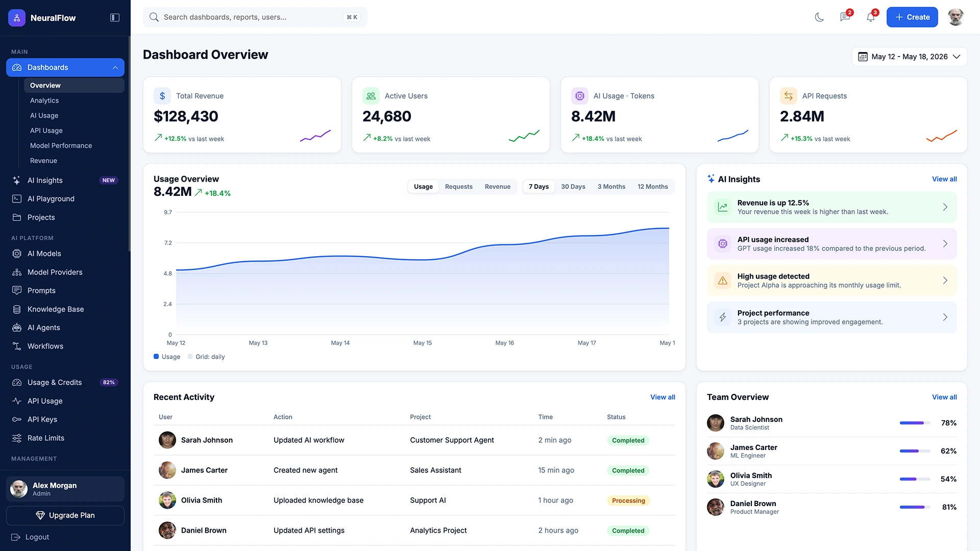980x551 pixels.
Task: Open Knowledge Base database icon
Action: point(17,309)
